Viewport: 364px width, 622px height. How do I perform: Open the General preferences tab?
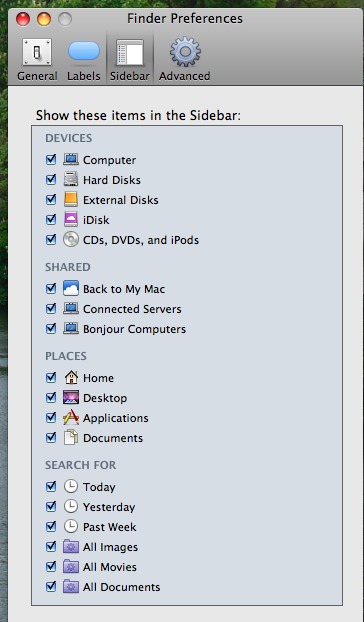[x=37, y=60]
